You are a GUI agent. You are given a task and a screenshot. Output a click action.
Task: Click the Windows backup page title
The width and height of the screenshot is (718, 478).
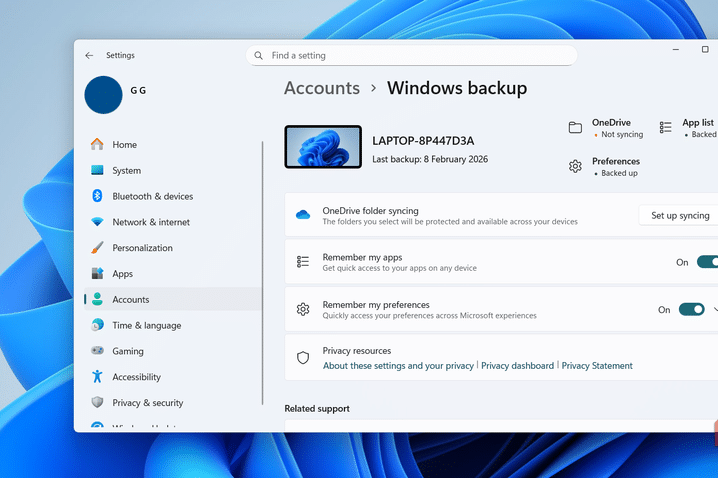[x=457, y=88]
